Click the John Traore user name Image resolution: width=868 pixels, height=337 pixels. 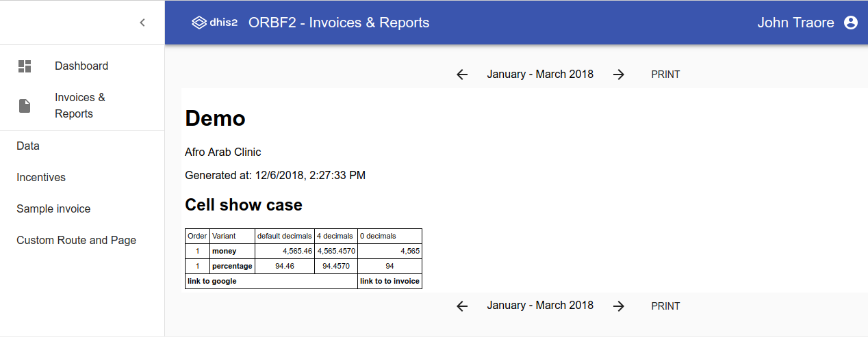pos(795,23)
